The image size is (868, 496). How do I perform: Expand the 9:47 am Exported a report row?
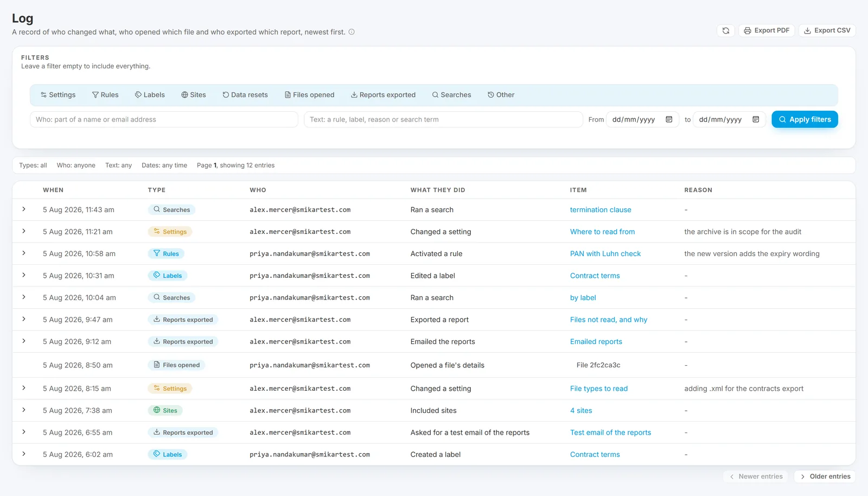[24, 319]
